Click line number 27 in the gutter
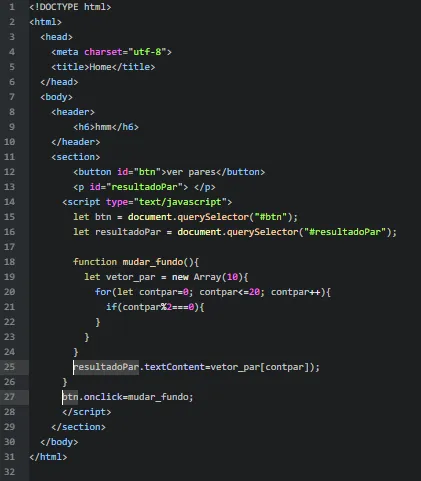421x481 pixels. point(9,397)
